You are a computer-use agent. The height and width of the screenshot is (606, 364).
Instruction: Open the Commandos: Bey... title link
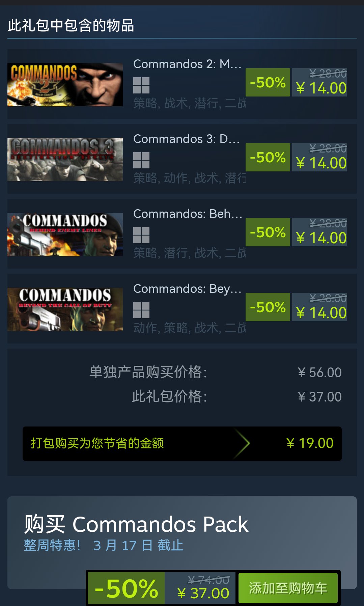187,289
